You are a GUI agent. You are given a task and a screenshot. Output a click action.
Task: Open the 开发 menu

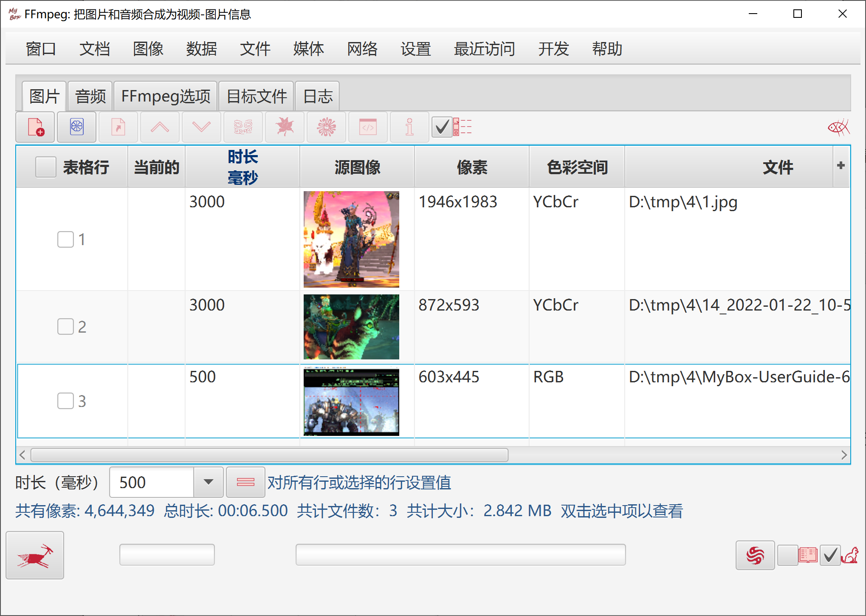pyautogui.click(x=553, y=49)
